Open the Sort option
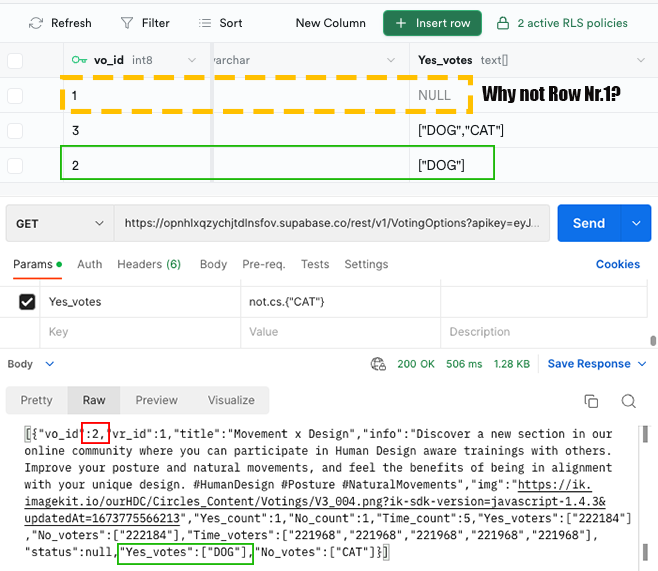The image size is (658, 571). pyautogui.click(x=221, y=23)
